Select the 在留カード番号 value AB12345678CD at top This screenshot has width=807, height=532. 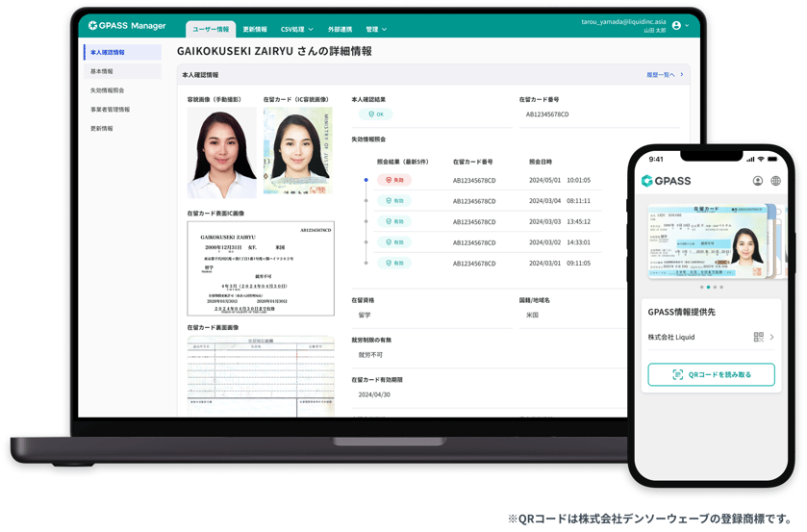547,114
